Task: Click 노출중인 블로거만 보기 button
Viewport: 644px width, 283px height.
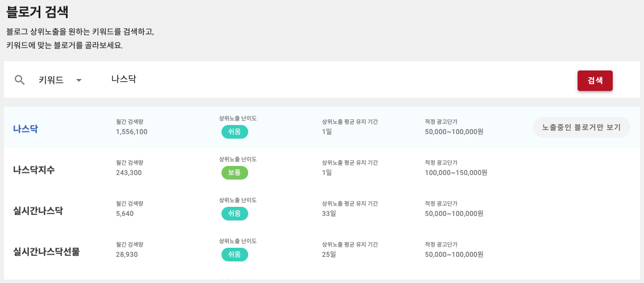Action: [x=581, y=127]
